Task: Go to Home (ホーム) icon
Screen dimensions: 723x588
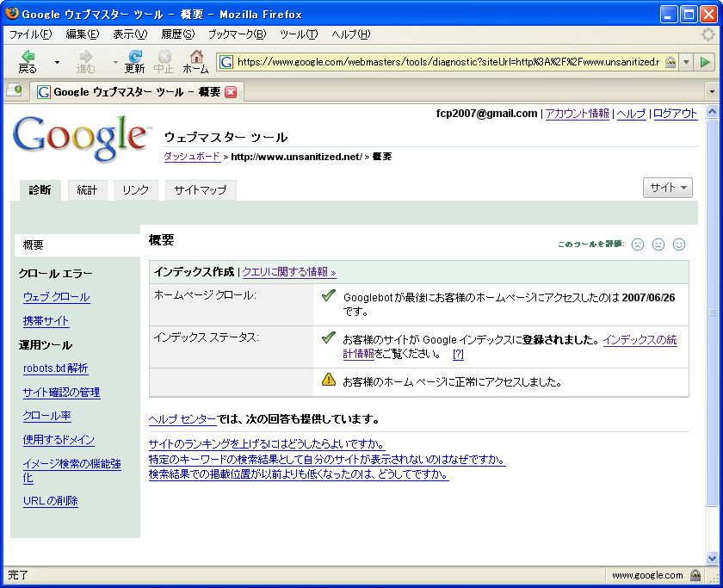Action: click(195, 61)
